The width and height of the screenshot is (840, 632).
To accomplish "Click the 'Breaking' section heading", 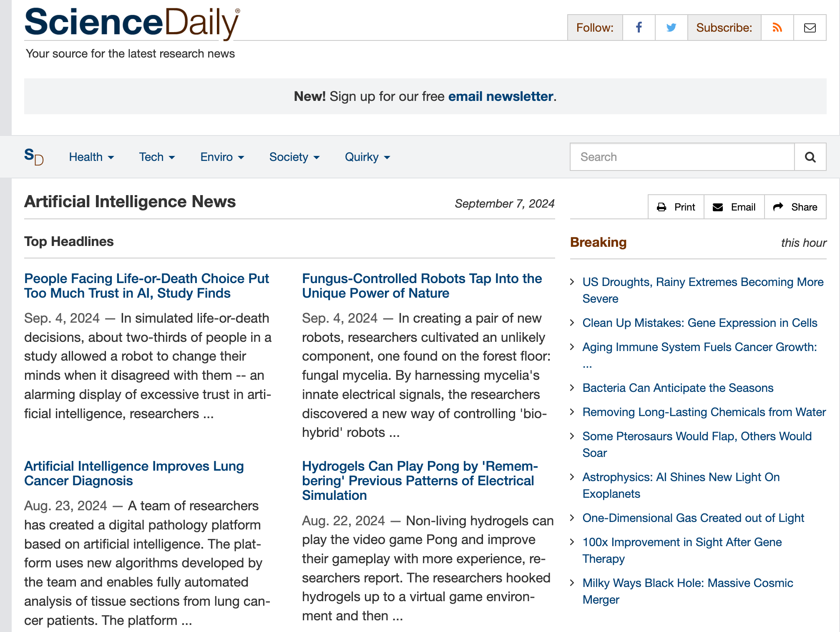I will (x=598, y=242).
